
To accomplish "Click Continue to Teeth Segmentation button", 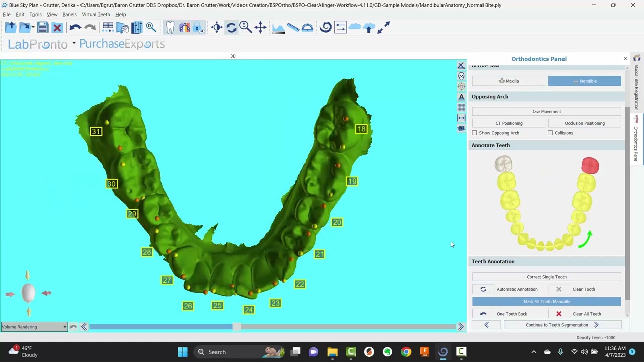I will pos(562,325).
